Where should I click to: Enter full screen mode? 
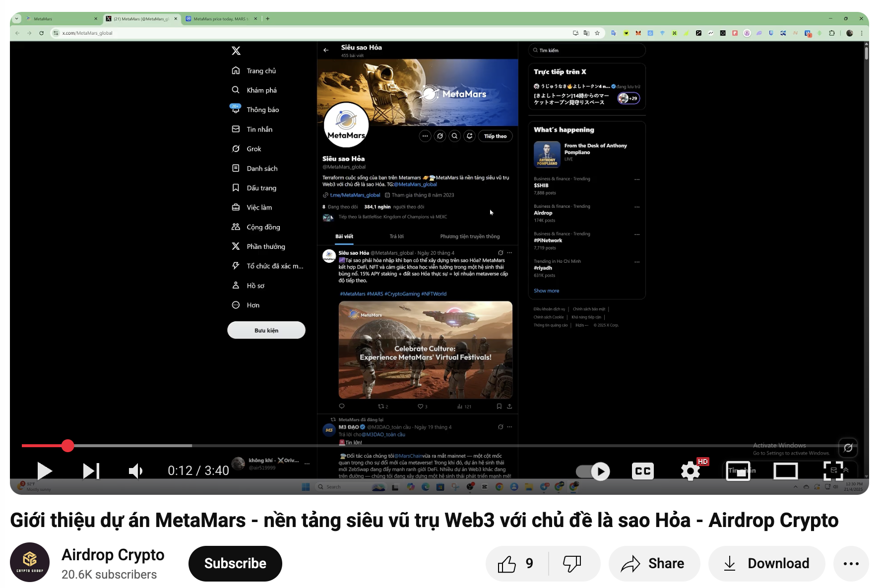click(833, 471)
